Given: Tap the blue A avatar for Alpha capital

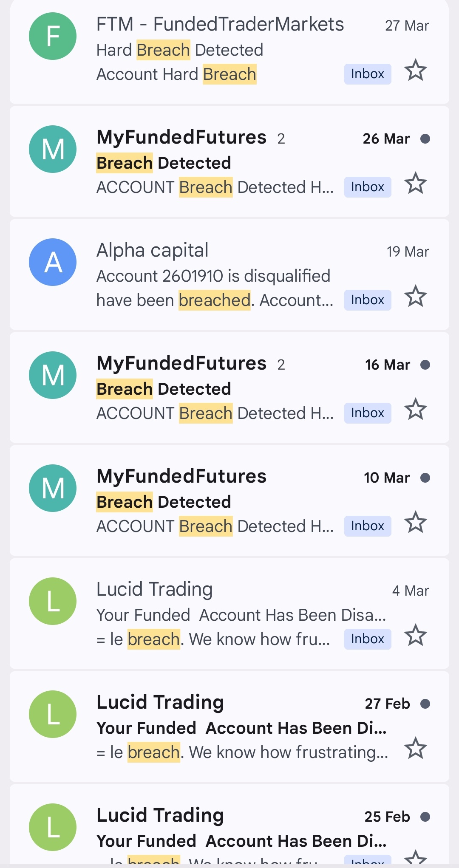Looking at the screenshot, I should [x=53, y=262].
